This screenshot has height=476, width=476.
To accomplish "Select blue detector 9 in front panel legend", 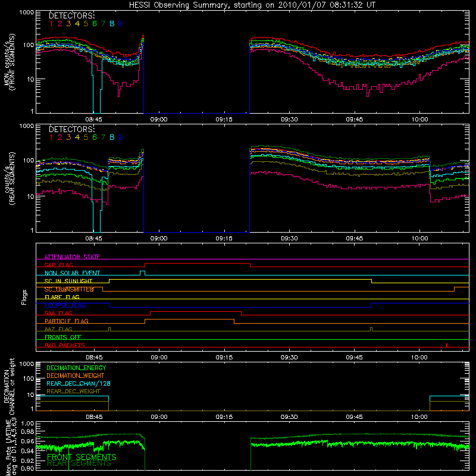I will point(121,24).
